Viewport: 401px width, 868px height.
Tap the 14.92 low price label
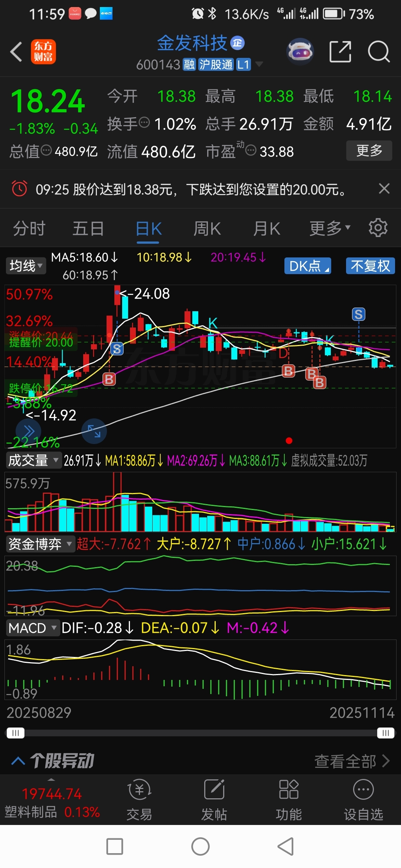tap(51, 415)
